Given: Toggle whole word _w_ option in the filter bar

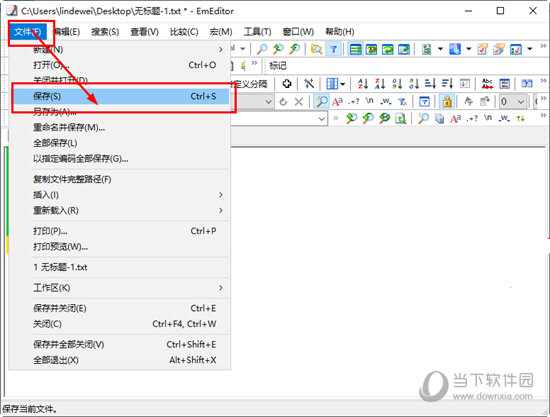Looking at the screenshot, I should coord(385,101).
